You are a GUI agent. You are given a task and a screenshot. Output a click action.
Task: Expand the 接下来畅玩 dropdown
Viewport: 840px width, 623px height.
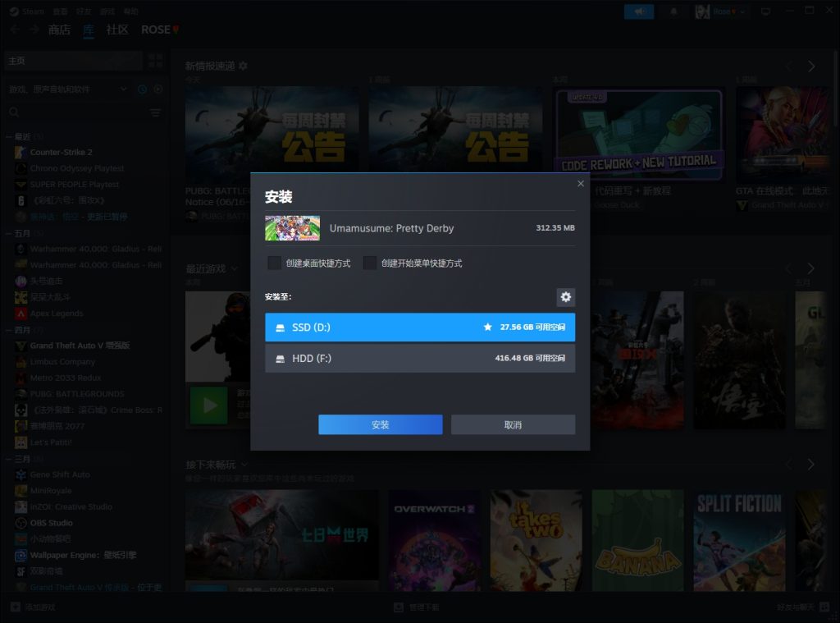coord(244,465)
